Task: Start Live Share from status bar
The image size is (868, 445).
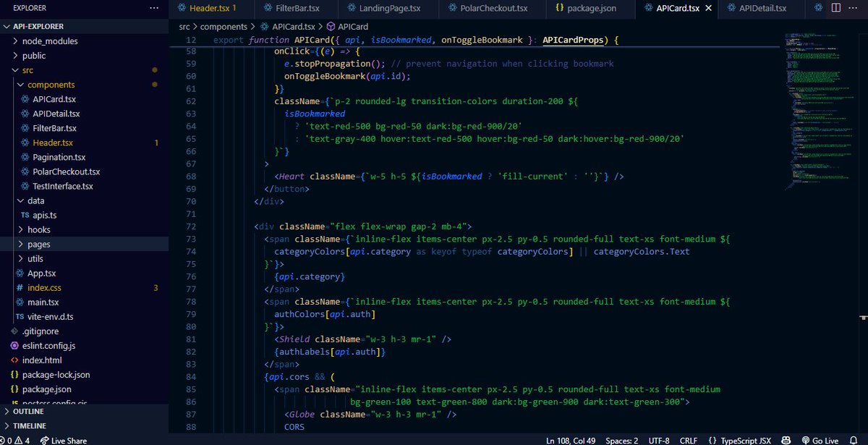Action: point(64,440)
